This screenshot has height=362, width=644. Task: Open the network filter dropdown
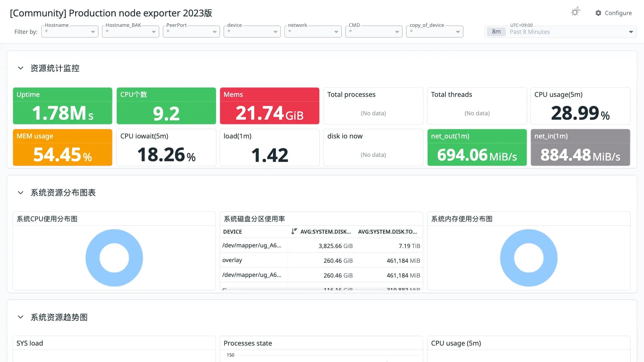[313, 32]
